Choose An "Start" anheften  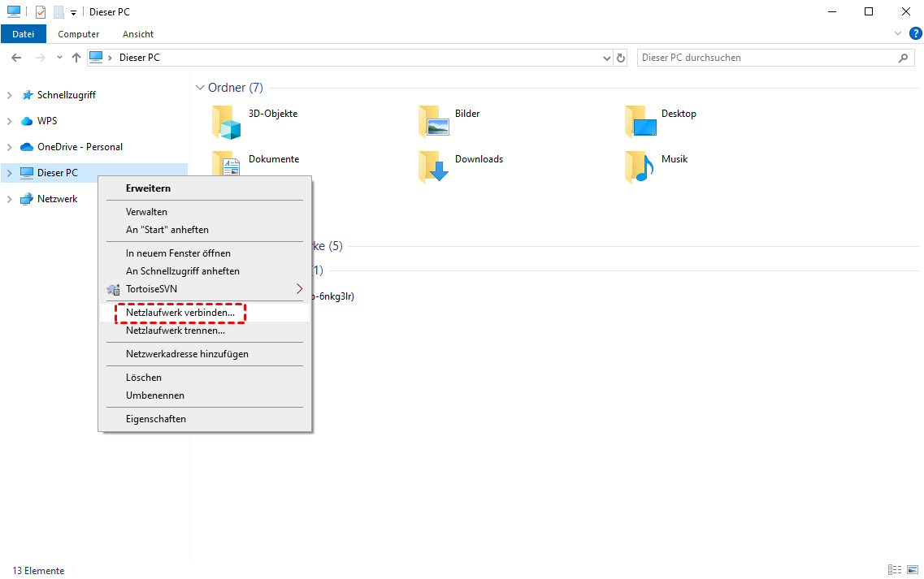pyautogui.click(x=205, y=230)
